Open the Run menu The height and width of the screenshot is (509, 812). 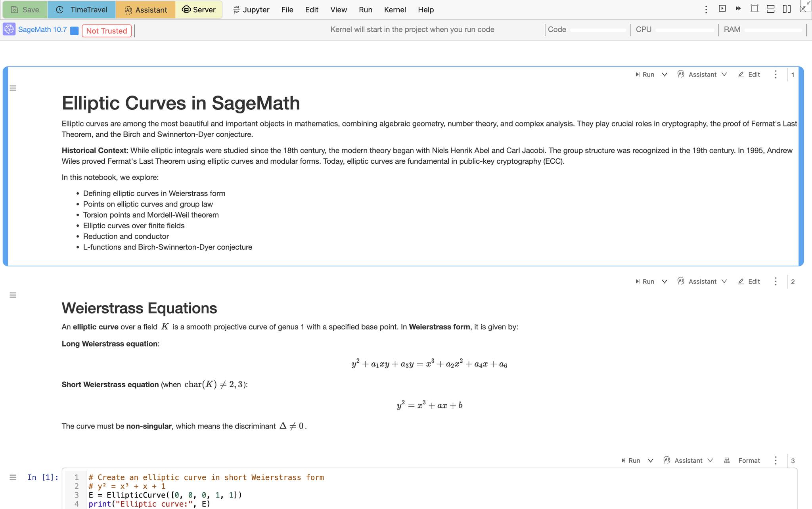pos(366,10)
